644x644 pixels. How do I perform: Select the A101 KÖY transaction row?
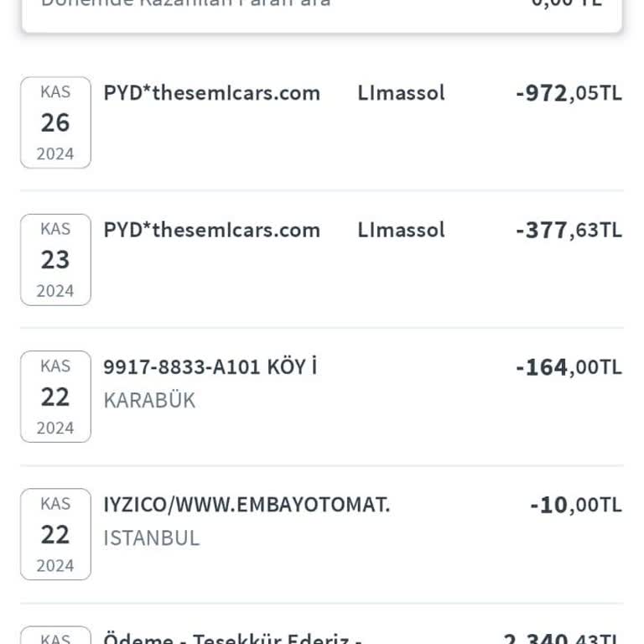tap(322, 397)
